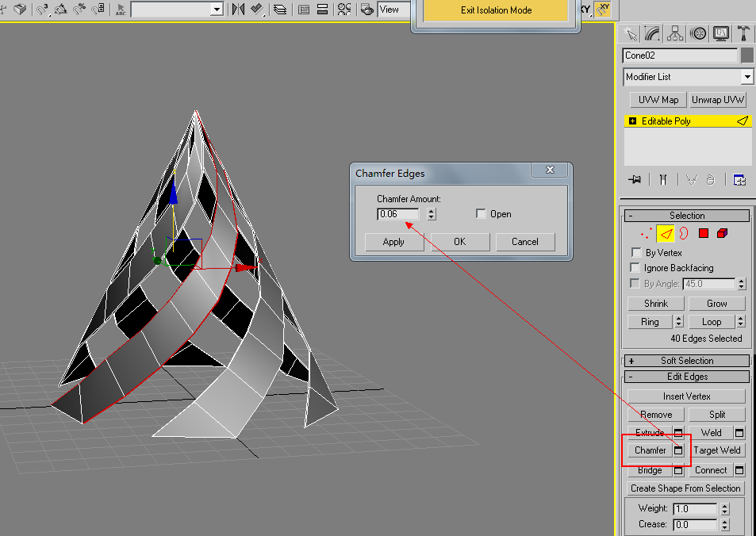Click the Pin Stack icon
The height and width of the screenshot is (536, 756).
point(635,180)
